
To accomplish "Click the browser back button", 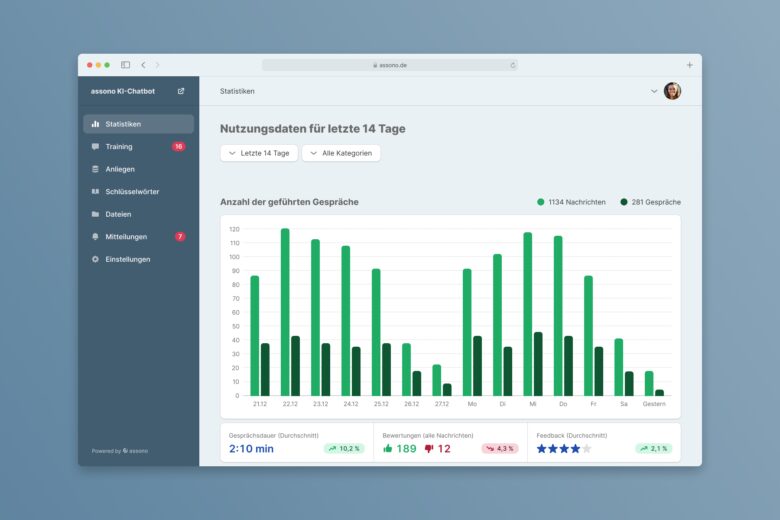I will click(x=143, y=65).
